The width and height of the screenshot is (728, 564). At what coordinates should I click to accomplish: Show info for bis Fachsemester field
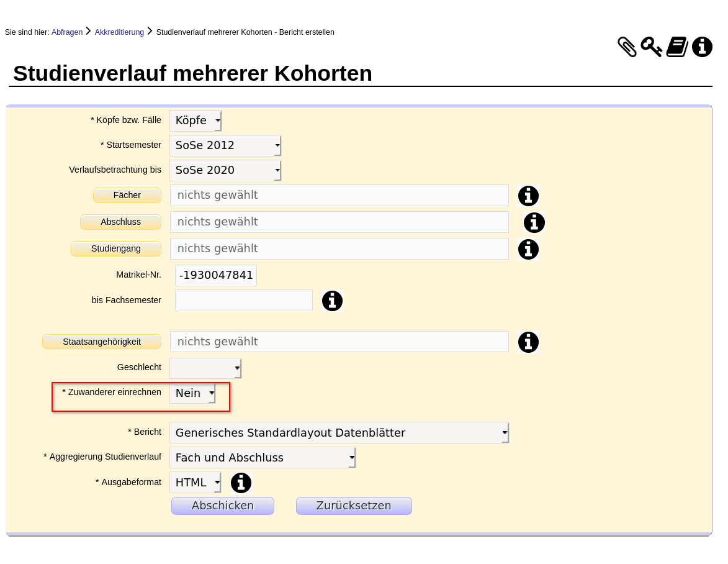pos(332,301)
